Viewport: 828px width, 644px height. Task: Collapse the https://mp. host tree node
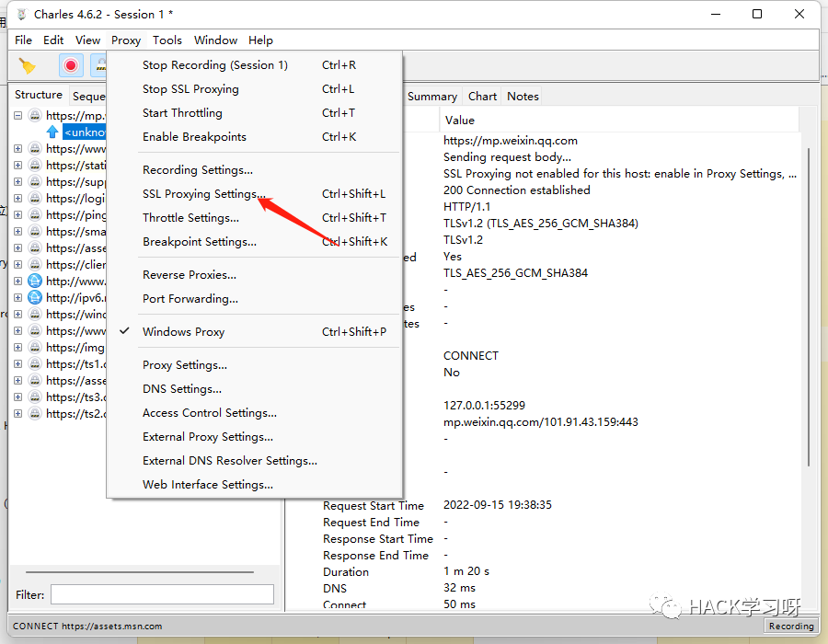[18, 115]
